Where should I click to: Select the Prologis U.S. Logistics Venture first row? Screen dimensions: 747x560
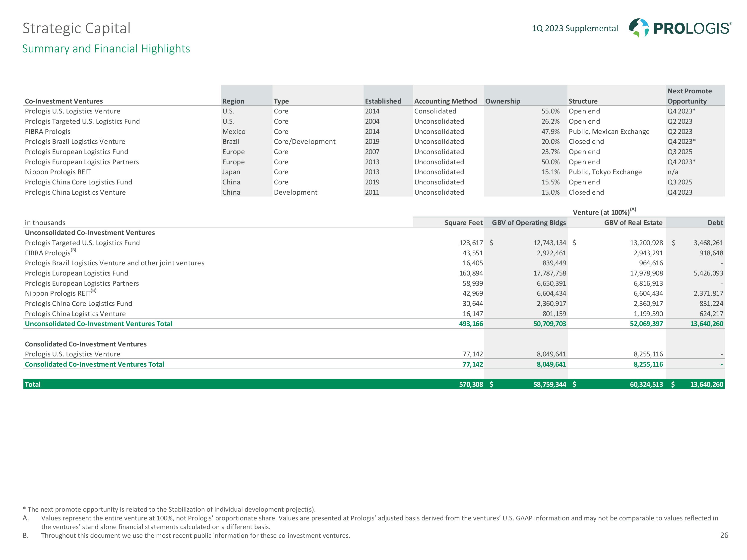[x=72, y=111]
